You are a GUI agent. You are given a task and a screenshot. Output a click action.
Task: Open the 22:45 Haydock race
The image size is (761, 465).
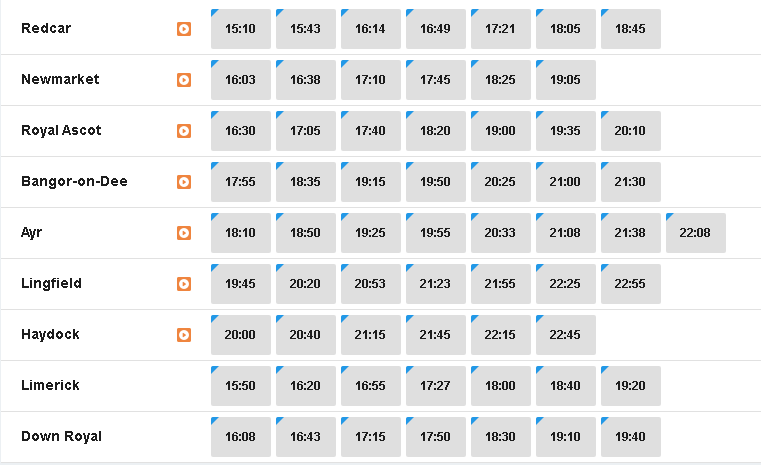click(x=566, y=335)
